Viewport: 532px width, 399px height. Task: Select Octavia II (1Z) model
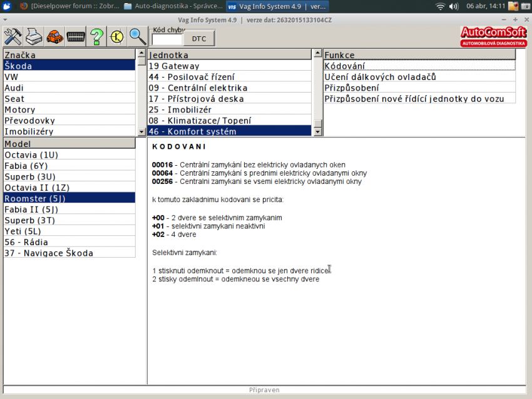click(x=69, y=188)
